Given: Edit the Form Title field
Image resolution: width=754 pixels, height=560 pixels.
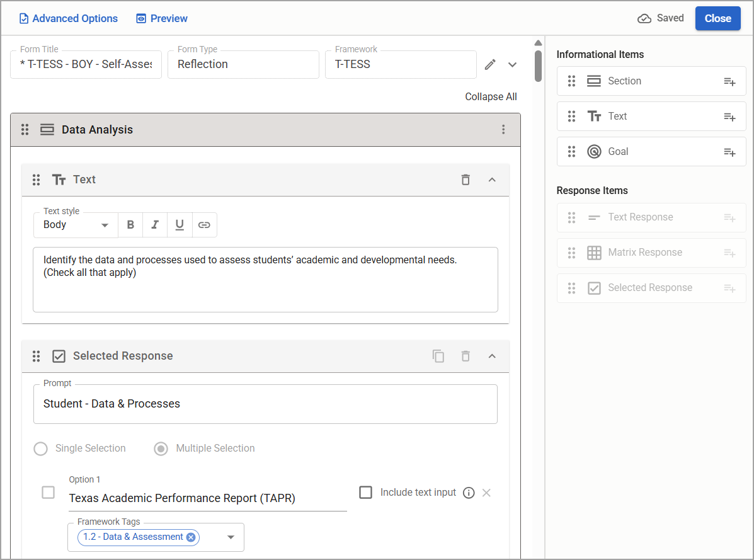Looking at the screenshot, I should [86, 64].
